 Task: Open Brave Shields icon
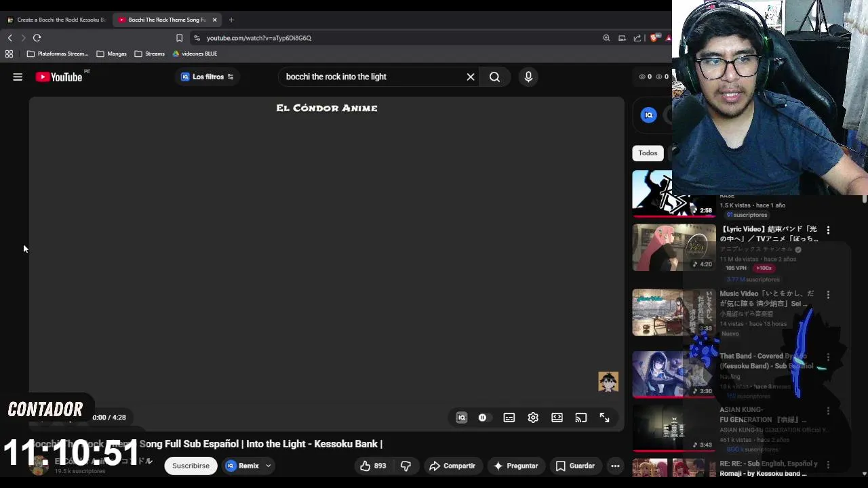tap(654, 38)
